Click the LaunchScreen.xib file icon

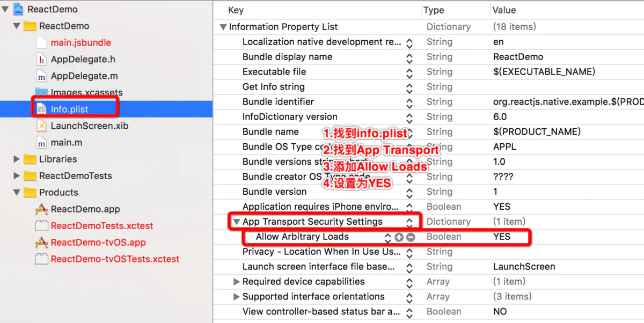[x=42, y=126]
